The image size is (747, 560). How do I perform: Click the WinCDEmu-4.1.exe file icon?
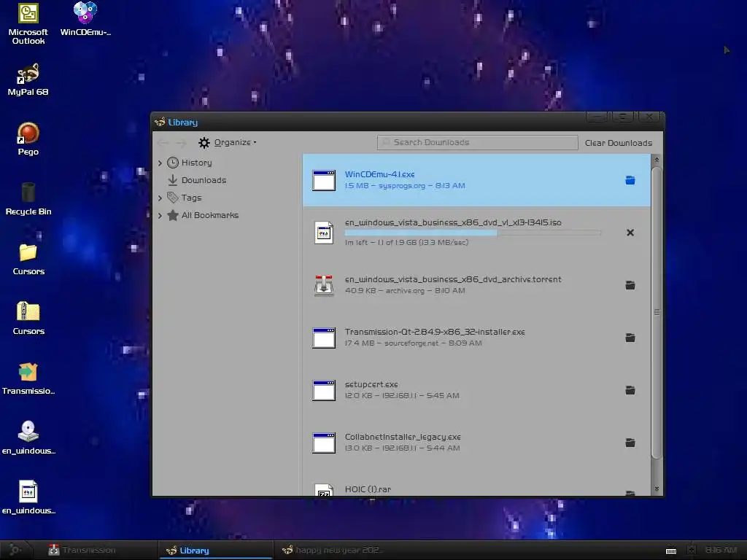tap(323, 181)
